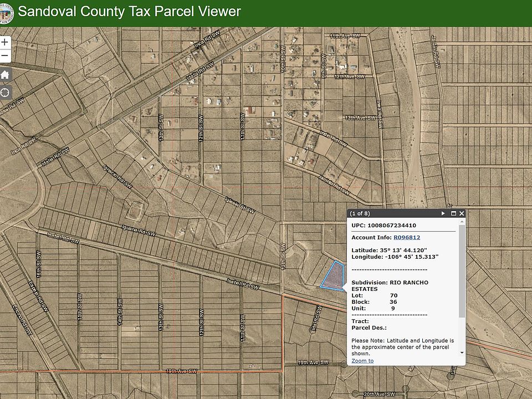Viewport: 532px width, 399px height.
Task: Maximize the parcel info popup
Action: (x=453, y=213)
